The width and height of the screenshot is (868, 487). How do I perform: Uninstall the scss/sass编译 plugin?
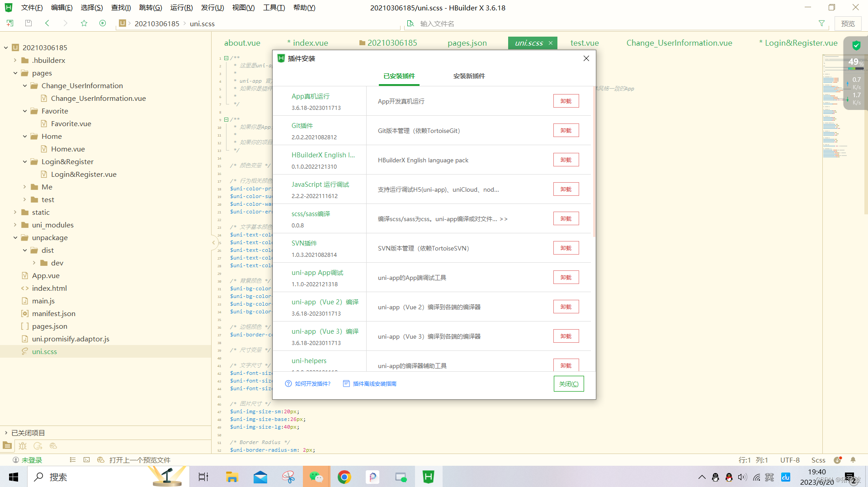566,218
